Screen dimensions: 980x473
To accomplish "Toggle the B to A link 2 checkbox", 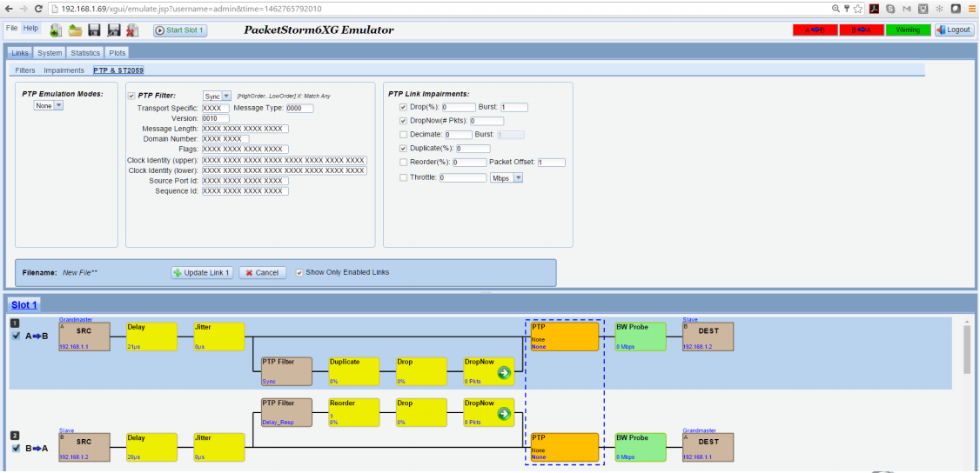I will [17, 448].
